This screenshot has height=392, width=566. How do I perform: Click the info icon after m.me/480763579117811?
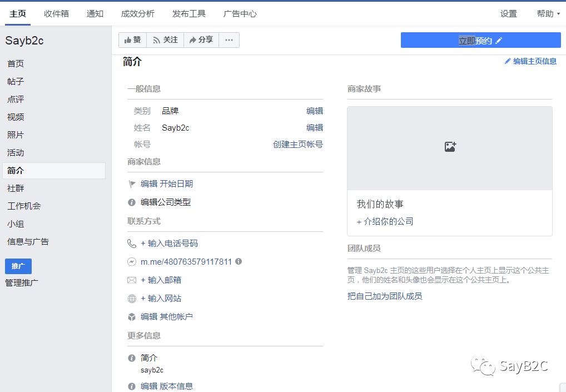(239, 261)
